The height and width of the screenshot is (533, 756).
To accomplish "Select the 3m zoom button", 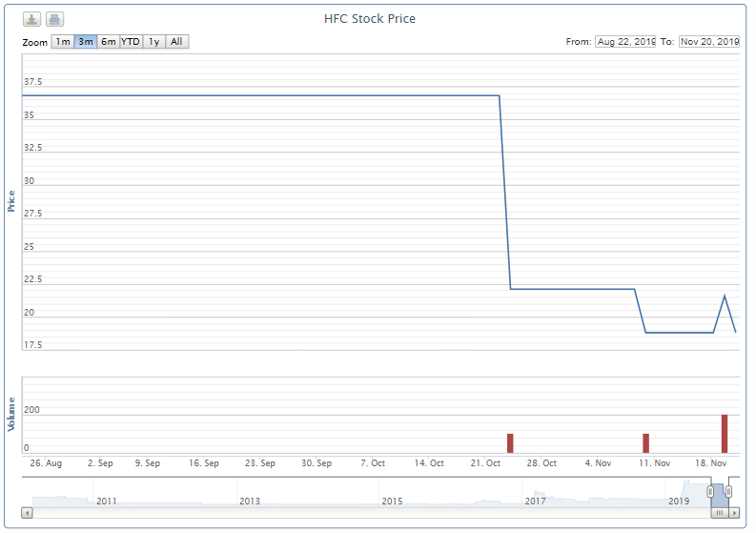I will (86, 42).
